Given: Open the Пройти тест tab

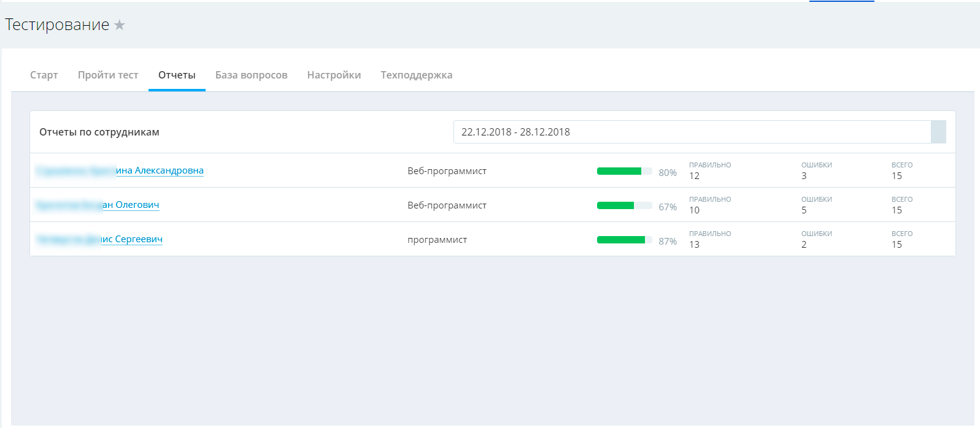Looking at the screenshot, I should pos(108,75).
